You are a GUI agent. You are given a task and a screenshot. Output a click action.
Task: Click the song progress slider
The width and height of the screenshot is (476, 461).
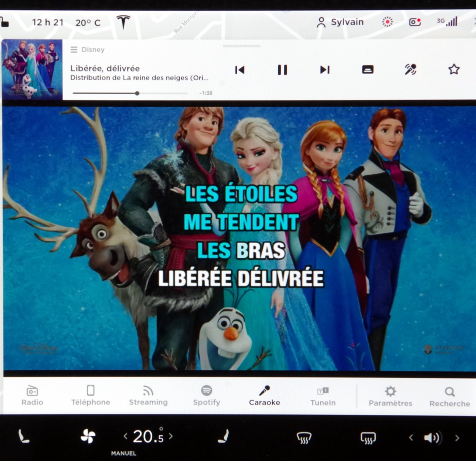pyautogui.click(x=137, y=93)
